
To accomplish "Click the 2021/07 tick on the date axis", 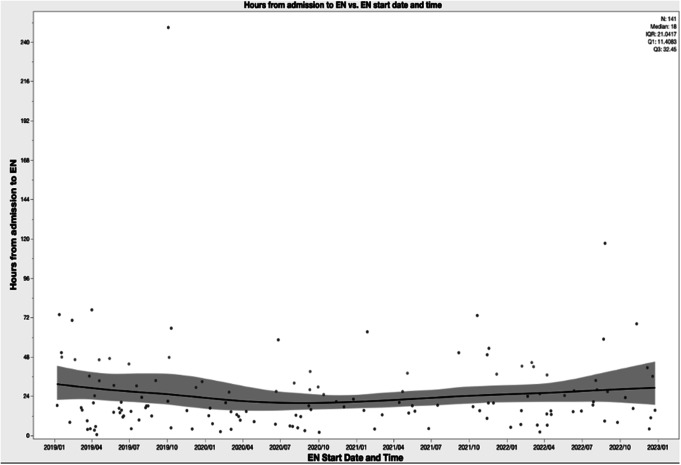I will pyautogui.click(x=430, y=447).
